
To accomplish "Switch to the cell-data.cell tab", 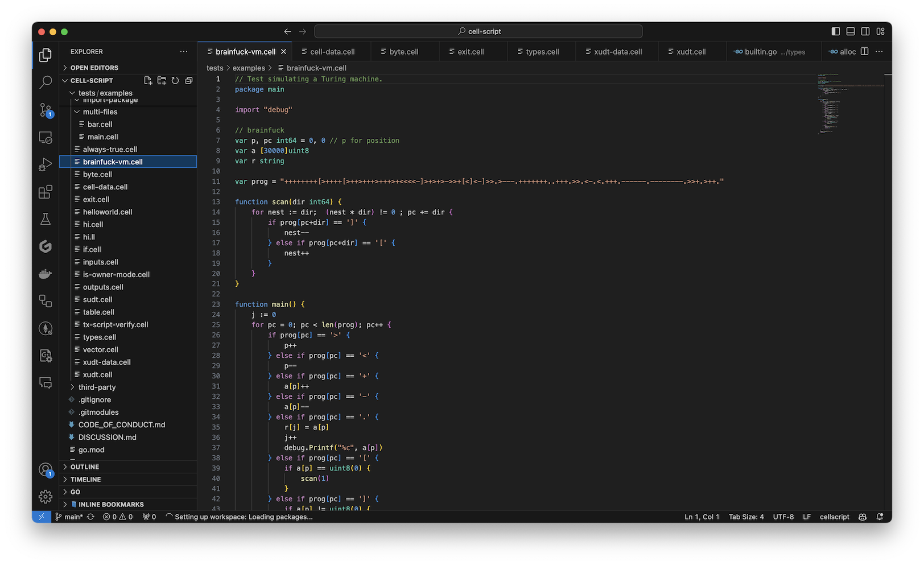I will tap(332, 51).
